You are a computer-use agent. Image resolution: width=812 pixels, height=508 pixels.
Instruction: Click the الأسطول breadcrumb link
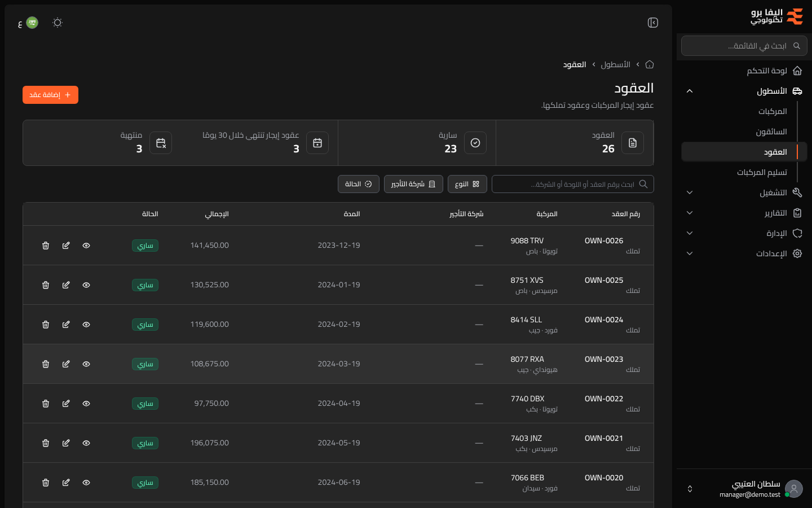pyautogui.click(x=615, y=64)
